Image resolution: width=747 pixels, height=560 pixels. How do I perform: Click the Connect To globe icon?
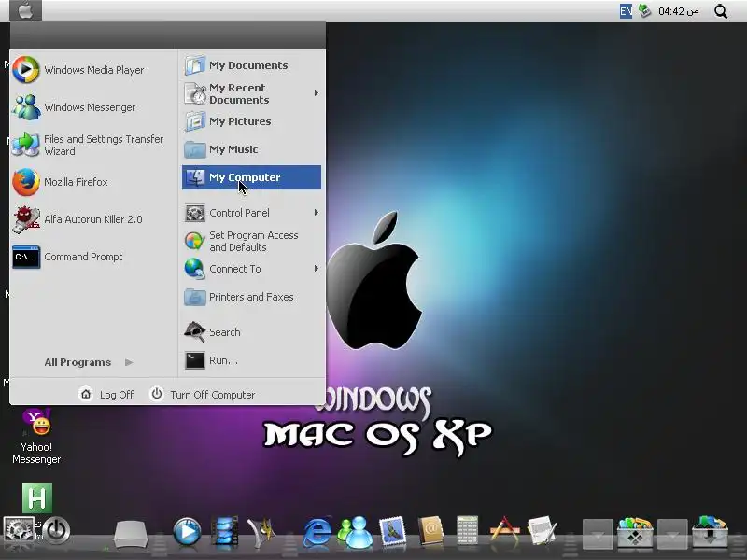(x=194, y=269)
